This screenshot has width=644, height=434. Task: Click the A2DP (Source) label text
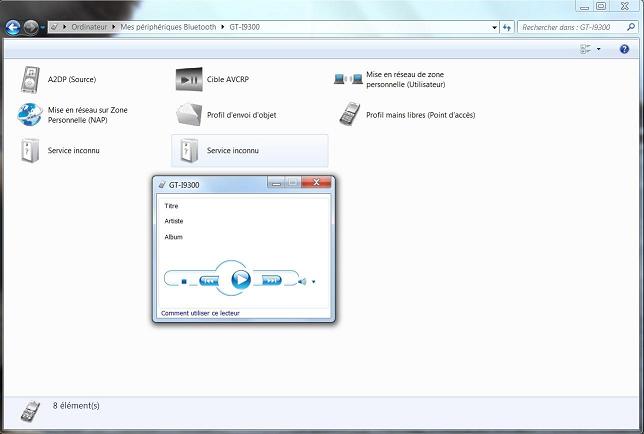[72, 79]
